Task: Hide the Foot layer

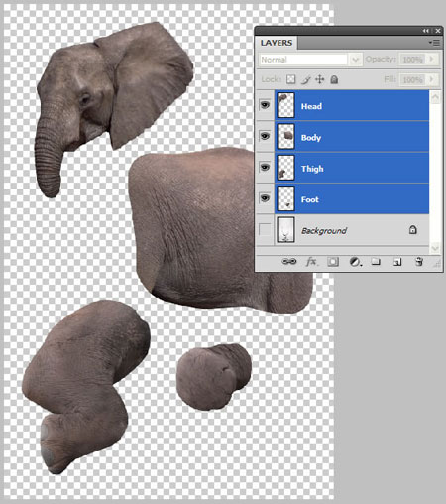Action: point(265,198)
